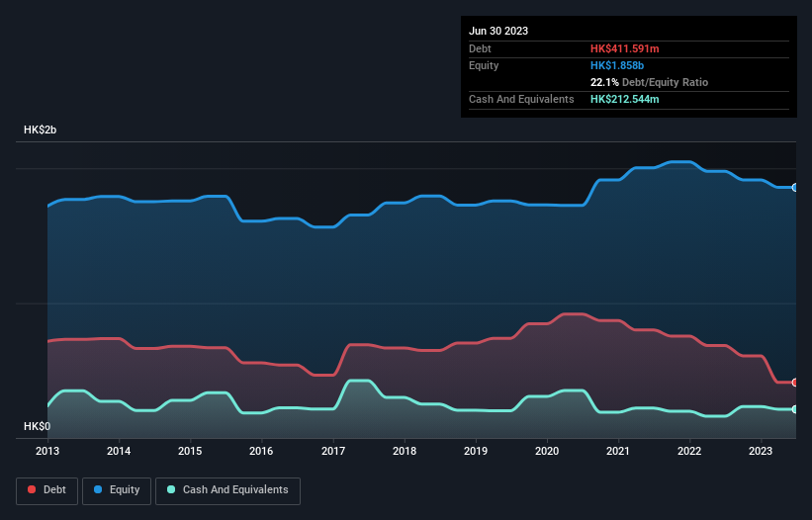Viewport: 812px width, 520px height.
Task: Click the Jun 30 2023 tooltip date
Action: click(498, 31)
